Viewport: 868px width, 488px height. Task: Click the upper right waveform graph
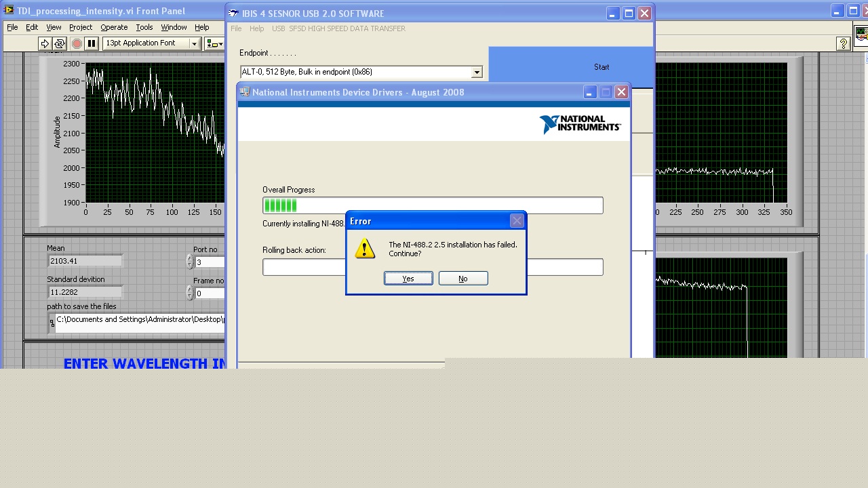pyautogui.click(x=722, y=133)
